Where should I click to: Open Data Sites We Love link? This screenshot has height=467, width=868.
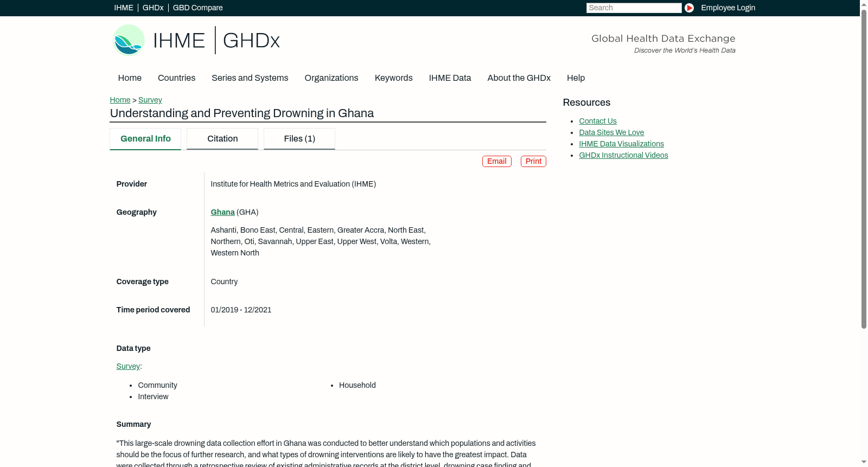point(611,132)
